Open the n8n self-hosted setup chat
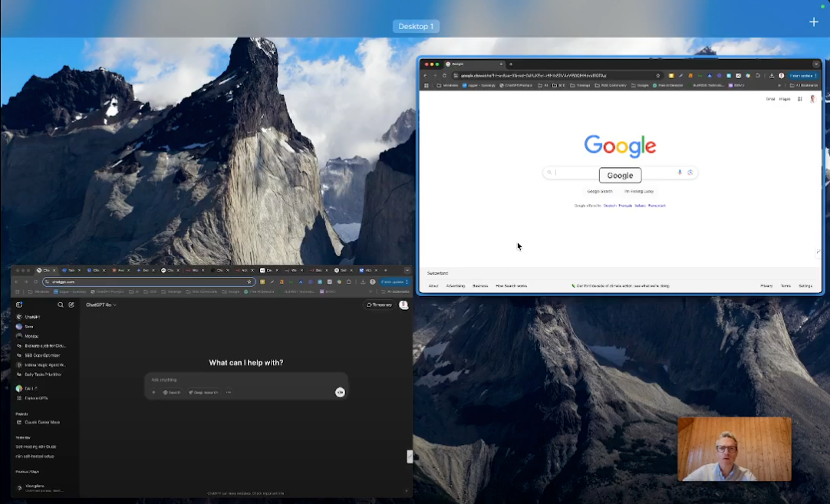This screenshot has height=504, width=830. point(35,456)
